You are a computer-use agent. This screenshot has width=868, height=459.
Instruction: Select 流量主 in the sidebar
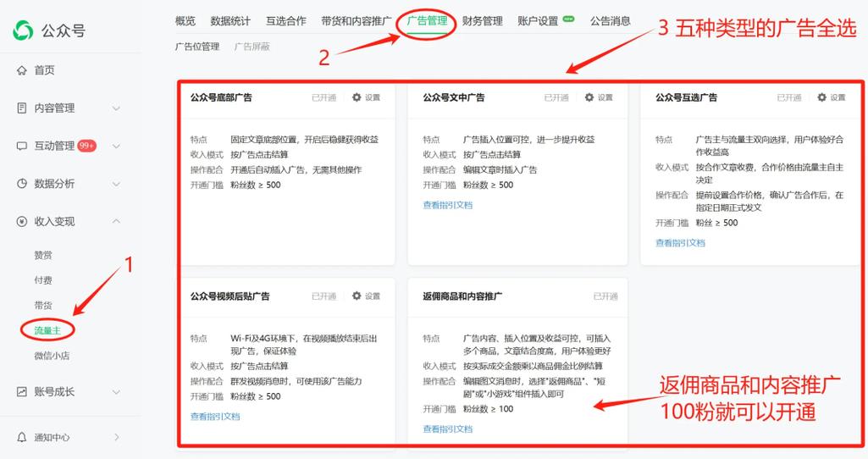[x=47, y=329]
